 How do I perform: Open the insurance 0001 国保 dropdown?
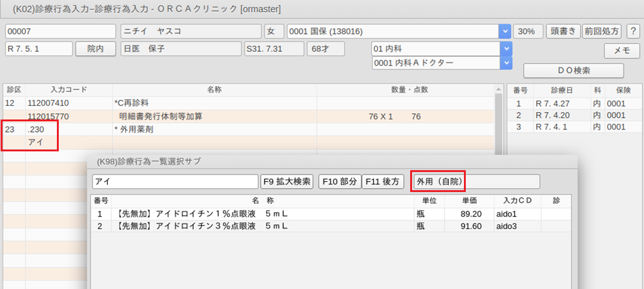point(504,31)
